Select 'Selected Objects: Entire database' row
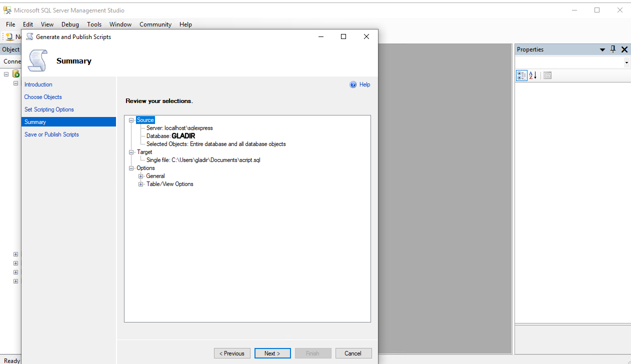The width and height of the screenshot is (631, 364). (x=216, y=144)
